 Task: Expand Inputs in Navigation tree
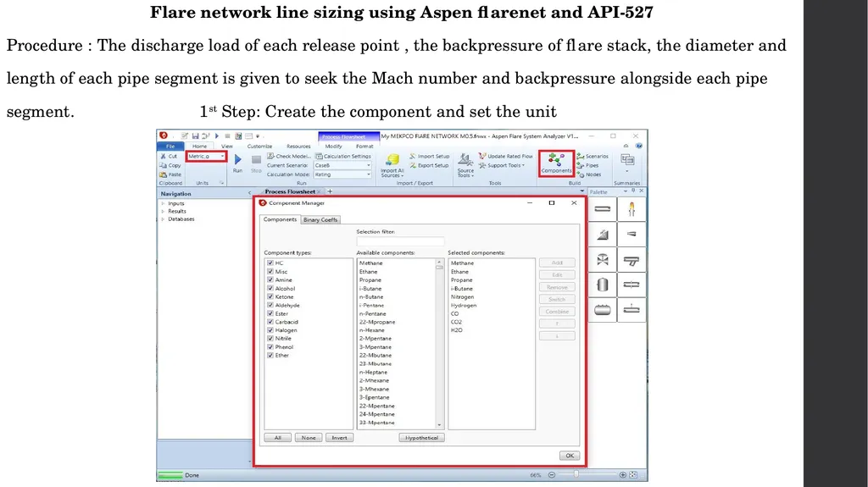(x=163, y=203)
